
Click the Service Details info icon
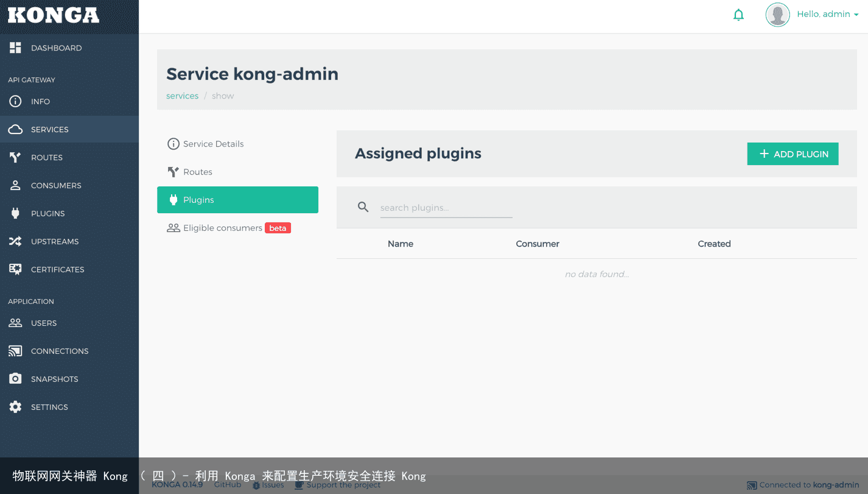(173, 144)
